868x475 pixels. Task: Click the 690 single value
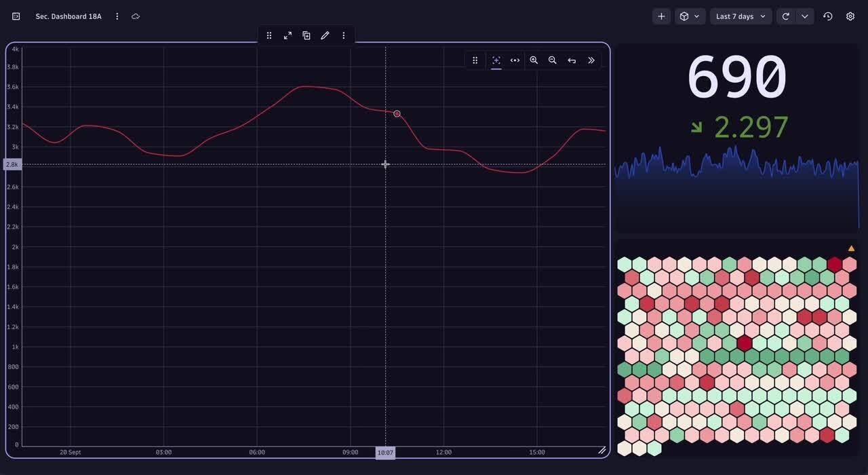(736, 77)
